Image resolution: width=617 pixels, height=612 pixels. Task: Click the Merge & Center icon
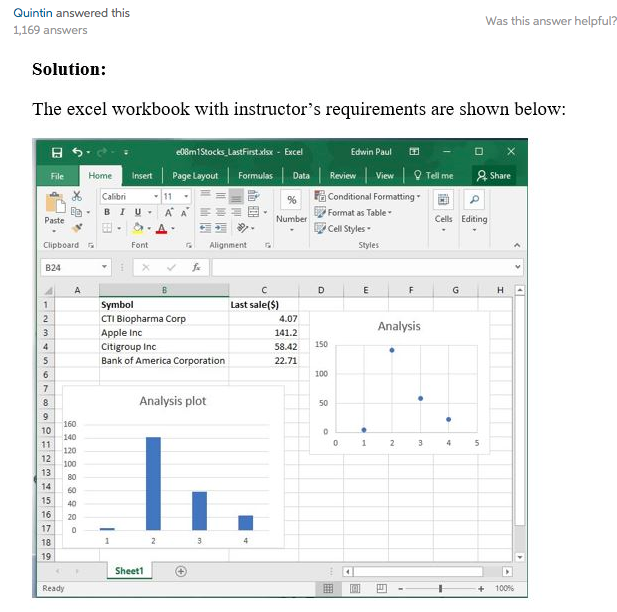click(x=253, y=212)
